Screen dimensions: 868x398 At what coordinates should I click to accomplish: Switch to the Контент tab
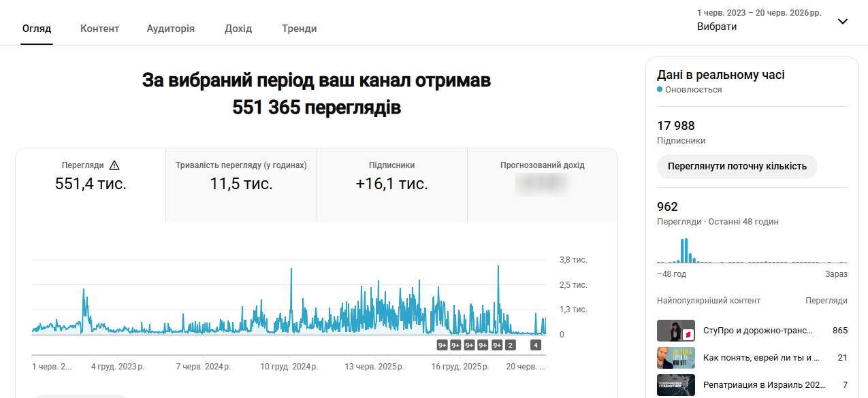tap(99, 29)
